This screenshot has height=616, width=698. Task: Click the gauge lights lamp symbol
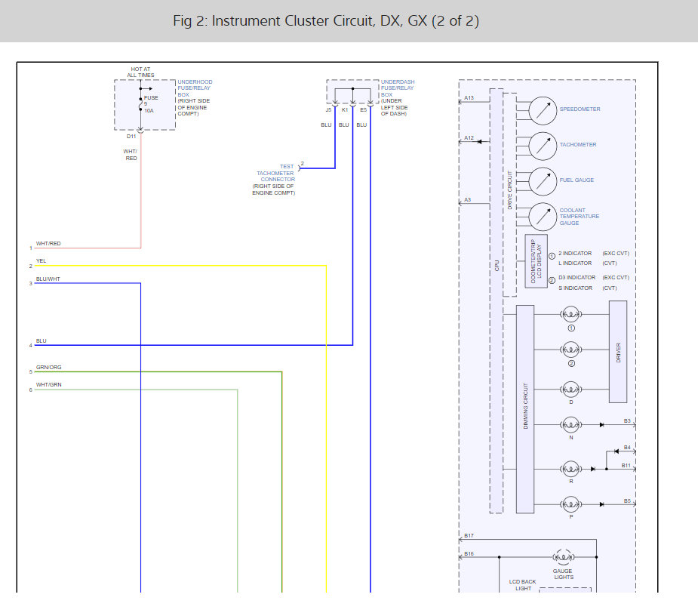tap(563, 557)
